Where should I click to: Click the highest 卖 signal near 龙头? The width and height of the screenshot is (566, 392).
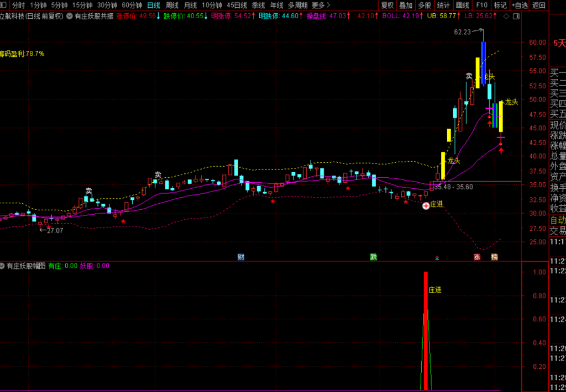pos(469,76)
